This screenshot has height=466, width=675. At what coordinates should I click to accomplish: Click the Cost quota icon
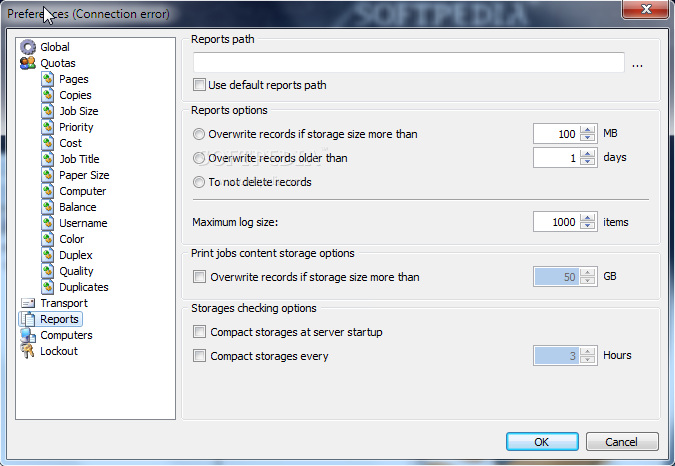click(x=48, y=143)
